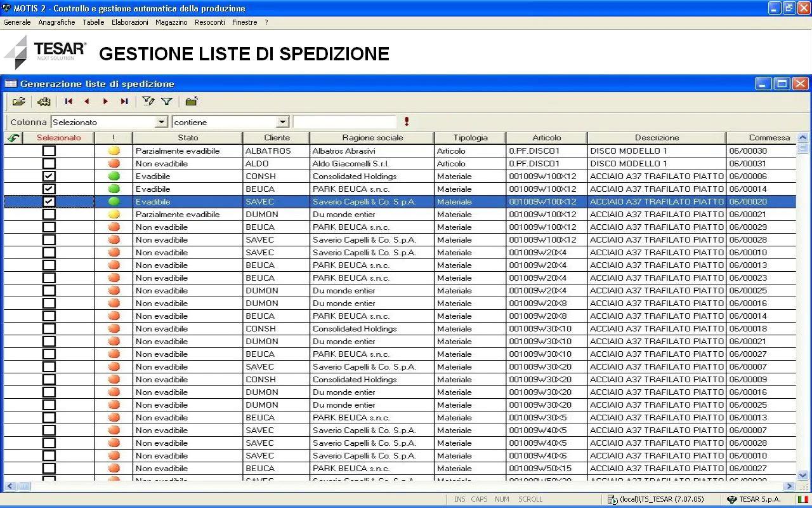The width and height of the screenshot is (812, 508).
Task: Click the horizontal scrollbar right arrow
Action: click(x=790, y=486)
